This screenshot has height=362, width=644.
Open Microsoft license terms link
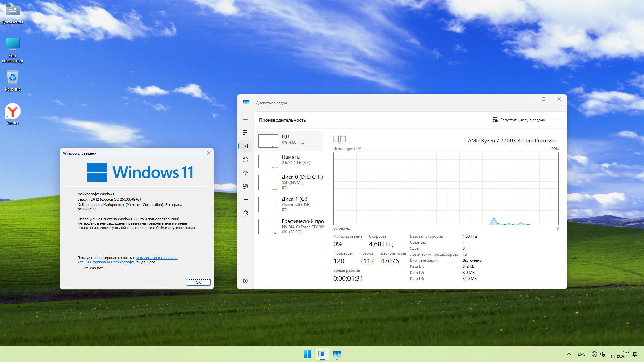coord(157,258)
